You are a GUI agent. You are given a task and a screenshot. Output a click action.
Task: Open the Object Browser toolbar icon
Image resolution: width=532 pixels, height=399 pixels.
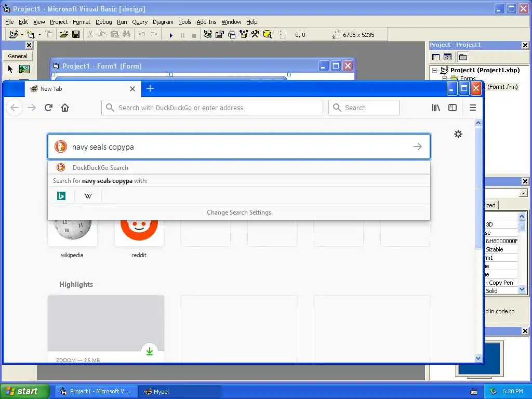244,35
